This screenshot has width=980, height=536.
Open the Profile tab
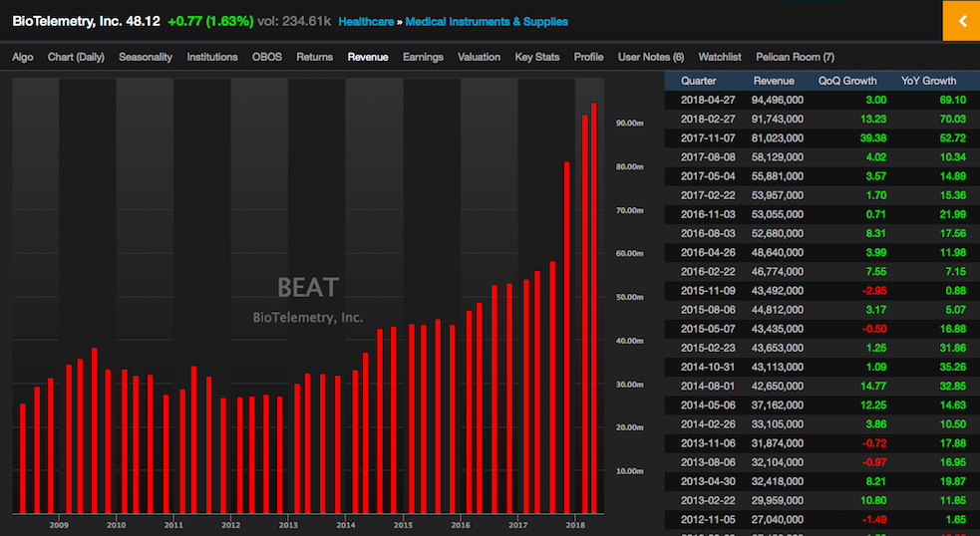589,57
